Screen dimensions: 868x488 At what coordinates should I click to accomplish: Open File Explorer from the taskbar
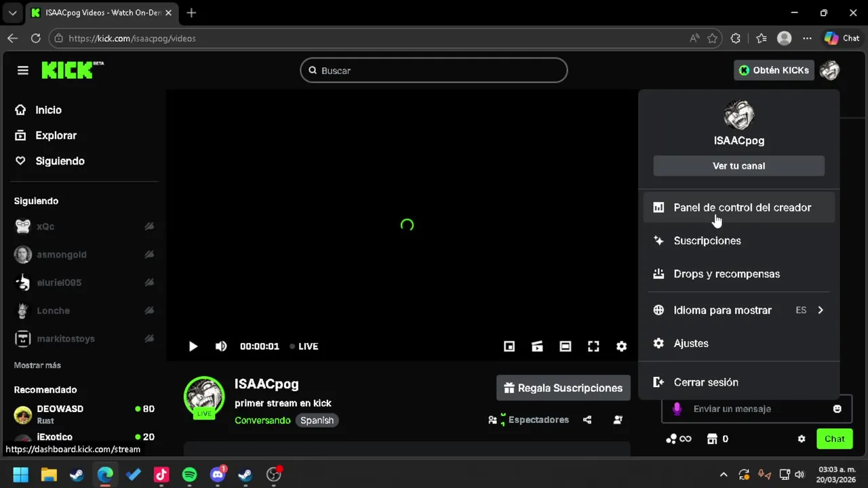pos(49,474)
